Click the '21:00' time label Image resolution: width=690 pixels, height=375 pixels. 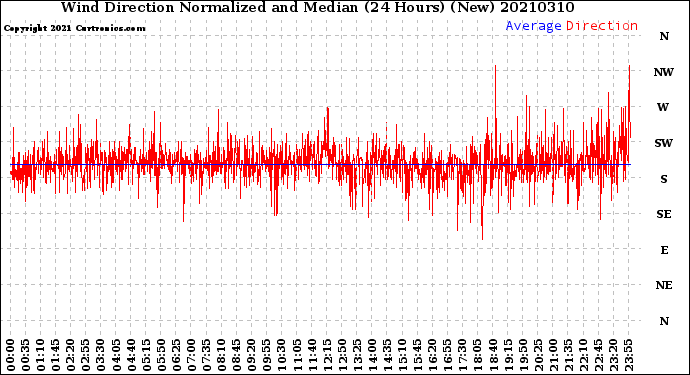point(553,355)
